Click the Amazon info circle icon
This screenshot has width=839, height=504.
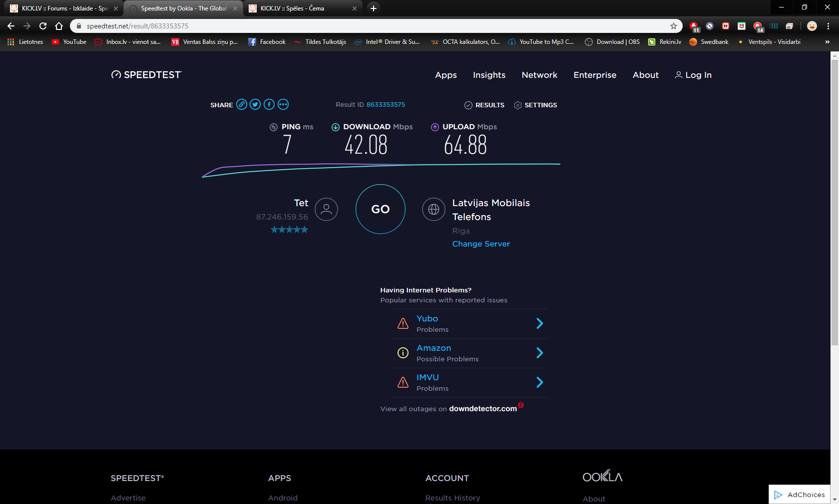(403, 353)
